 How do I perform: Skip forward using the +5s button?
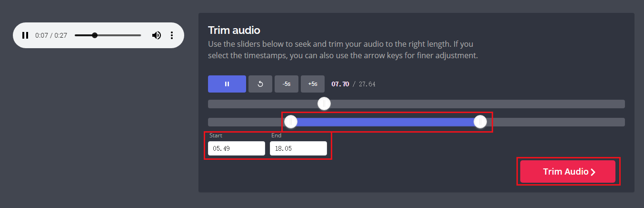313,84
